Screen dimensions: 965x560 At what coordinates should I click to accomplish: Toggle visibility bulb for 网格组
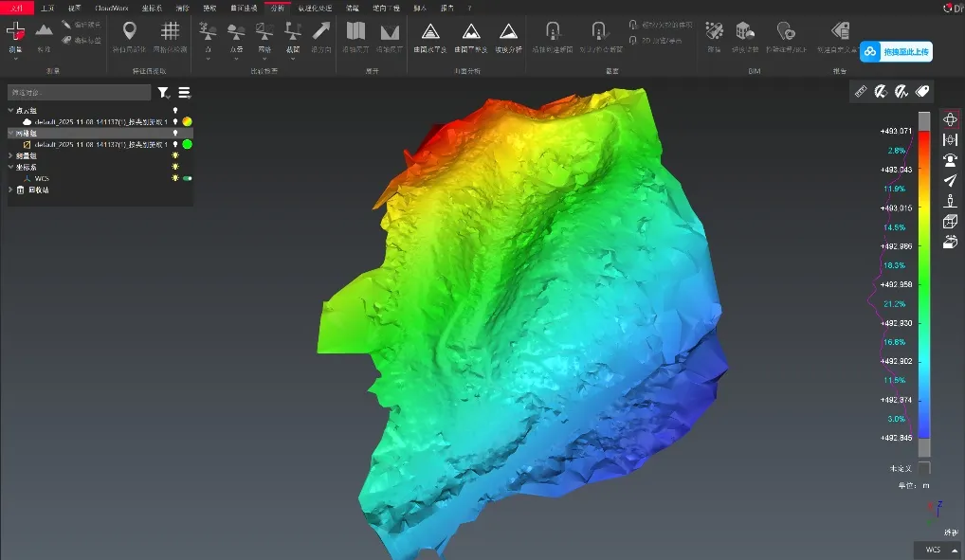pyautogui.click(x=175, y=133)
